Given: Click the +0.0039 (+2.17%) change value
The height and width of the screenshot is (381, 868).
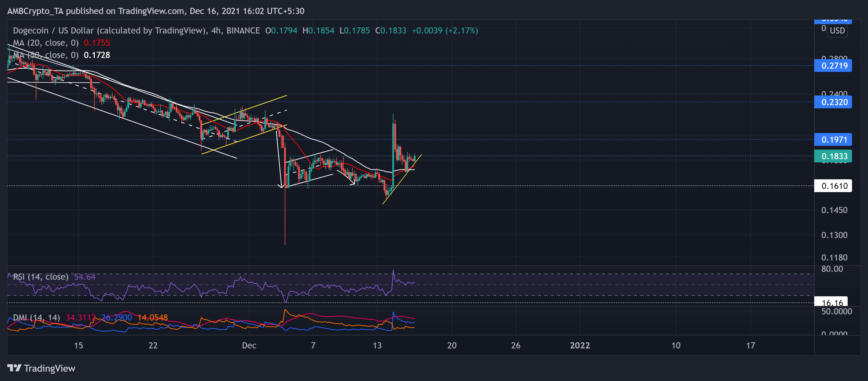Looking at the screenshot, I should [x=445, y=31].
